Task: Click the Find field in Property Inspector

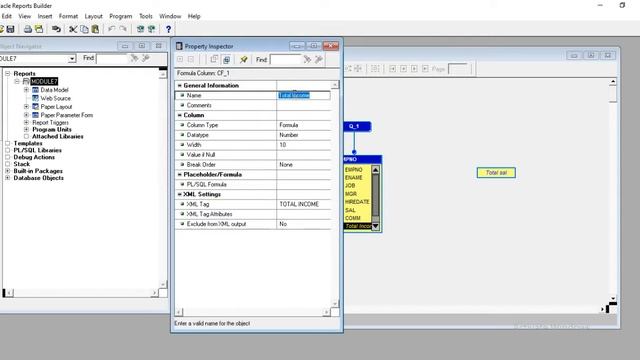Action: tap(286, 60)
